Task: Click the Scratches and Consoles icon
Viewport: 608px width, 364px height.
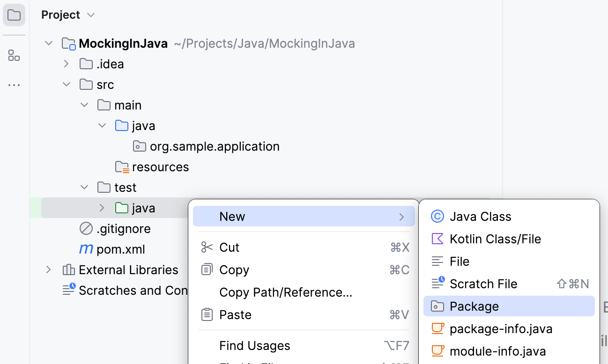Action: [68, 290]
